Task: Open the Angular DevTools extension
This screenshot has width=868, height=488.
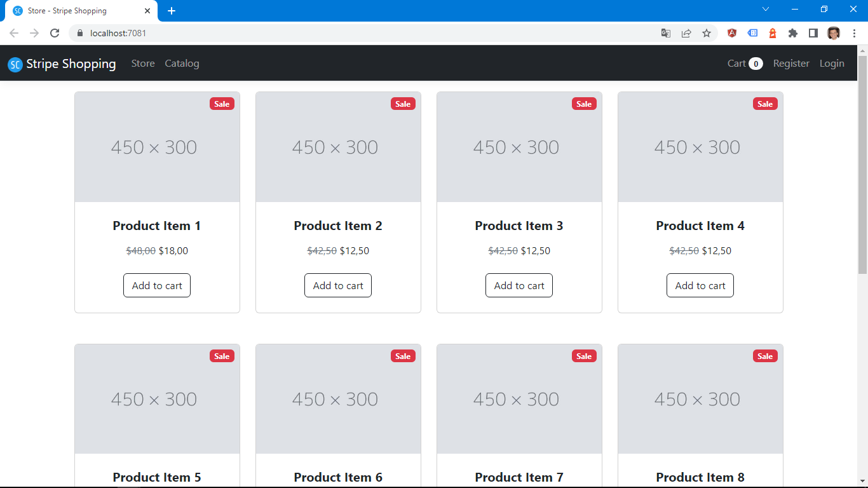Action: [732, 33]
